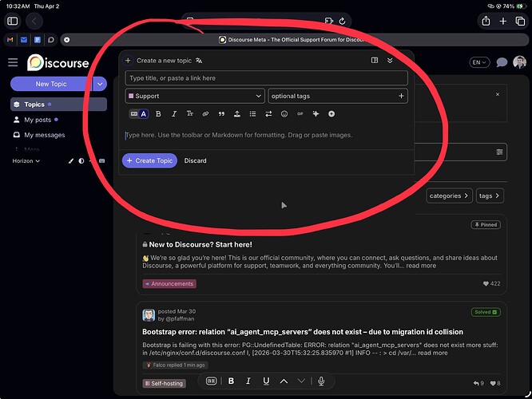Click the Create Topic button
Viewport: 532px width, 399px height.
[149, 160]
